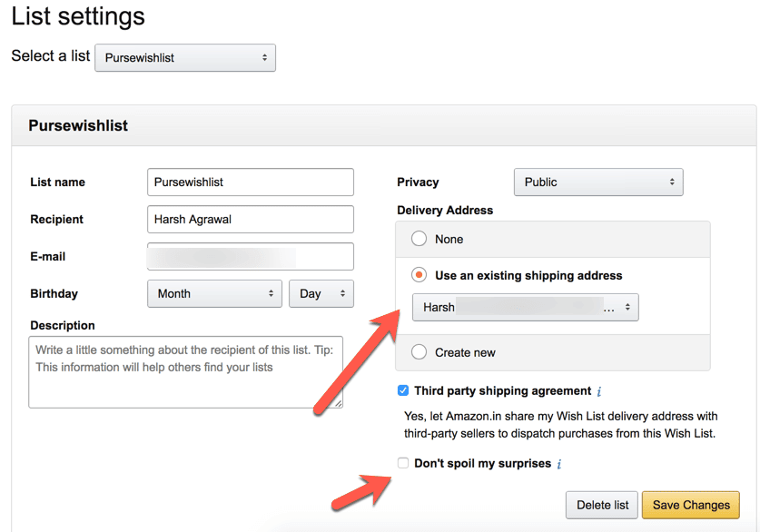Click into the List name field
Screen dimensions: 760x532
point(250,182)
